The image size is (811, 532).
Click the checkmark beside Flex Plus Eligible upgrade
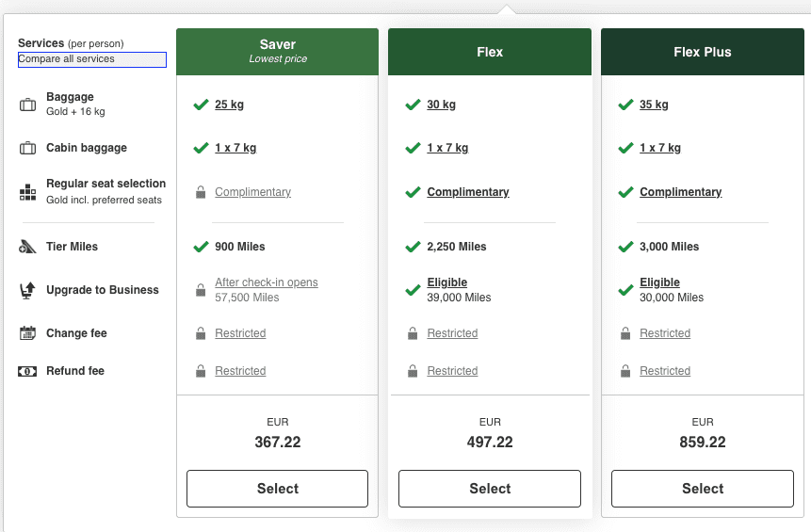[x=625, y=291]
